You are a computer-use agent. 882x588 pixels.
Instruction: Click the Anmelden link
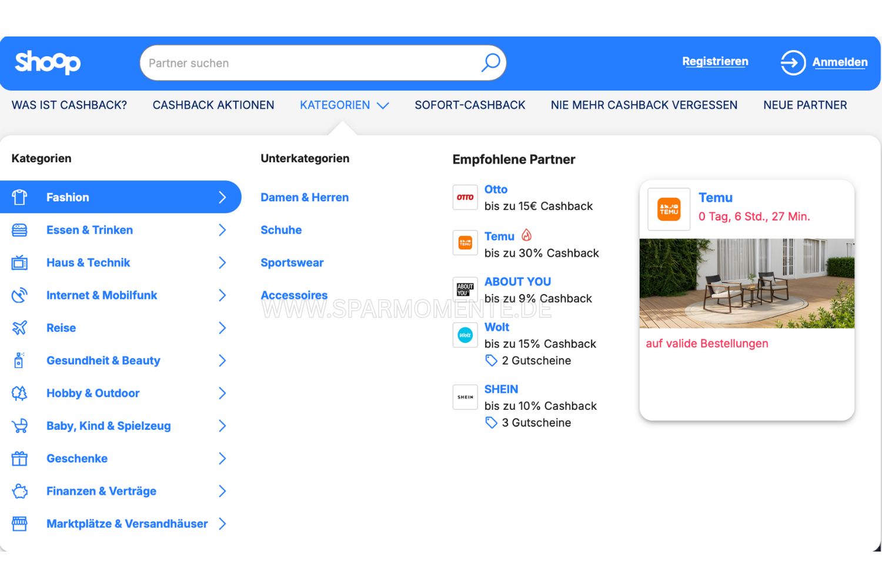click(840, 62)
